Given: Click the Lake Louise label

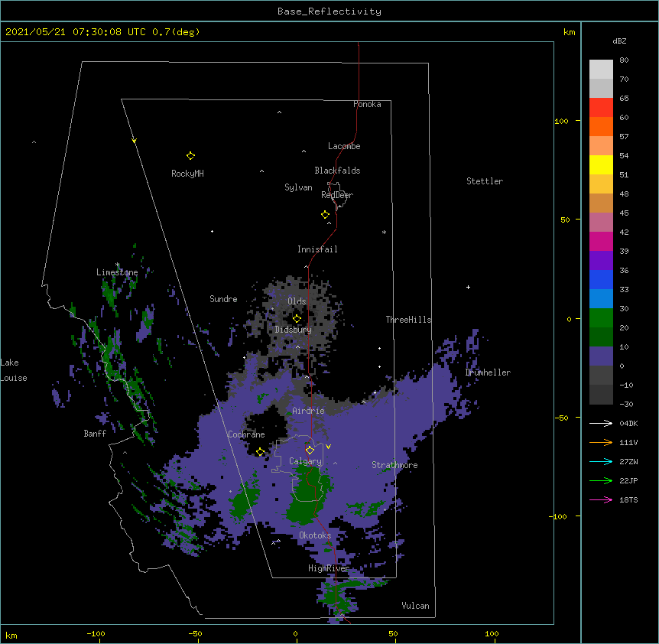Looking at the screenshot, I should click(12, 370).
